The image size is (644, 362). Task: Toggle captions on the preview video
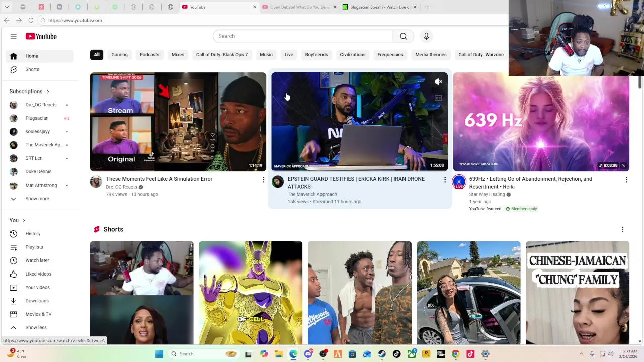click(439, 98)
